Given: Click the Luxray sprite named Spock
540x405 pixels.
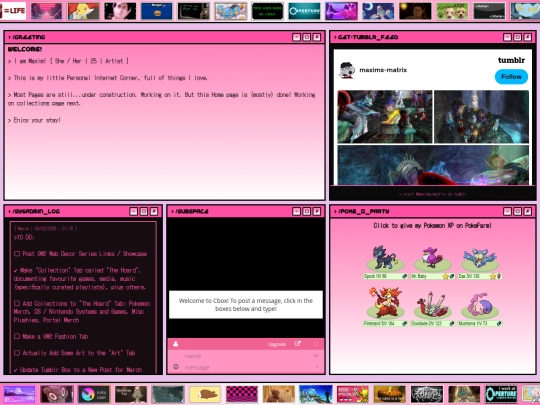Looking at the screenshot, I should click(x=384, y=257).
